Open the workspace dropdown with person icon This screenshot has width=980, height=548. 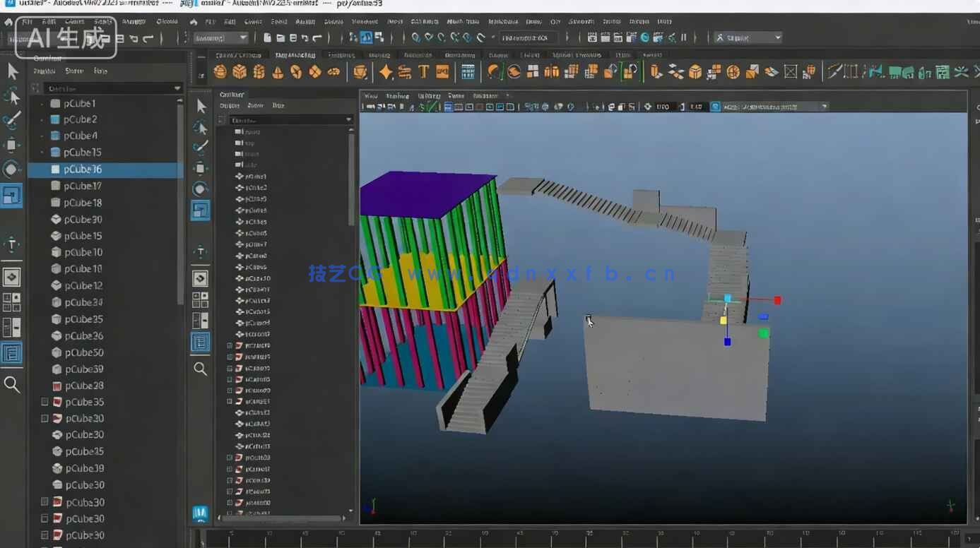(748, 37)
